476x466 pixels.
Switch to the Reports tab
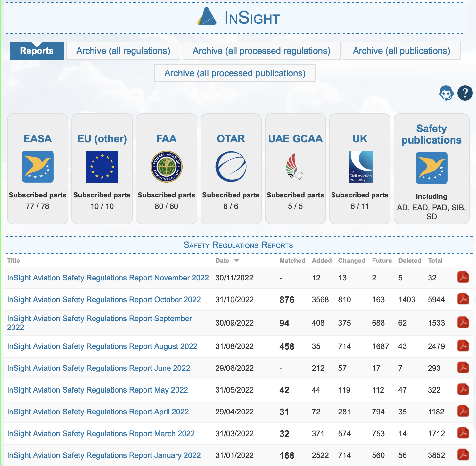point(37,51)
